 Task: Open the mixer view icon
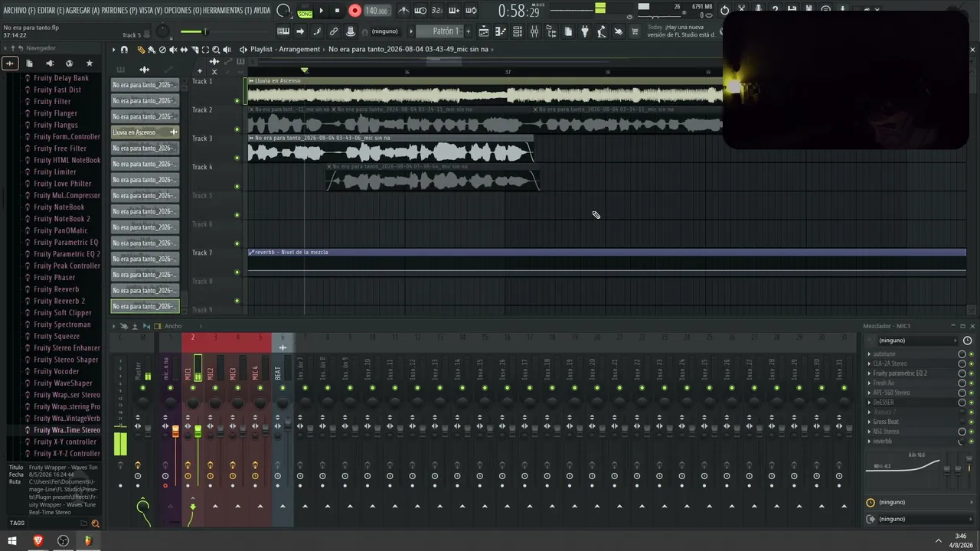(x=534, y=31)
